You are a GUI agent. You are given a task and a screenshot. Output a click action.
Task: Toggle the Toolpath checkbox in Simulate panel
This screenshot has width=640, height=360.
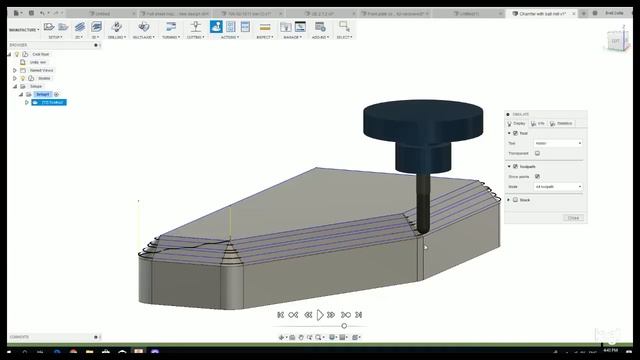coord(516,167)
